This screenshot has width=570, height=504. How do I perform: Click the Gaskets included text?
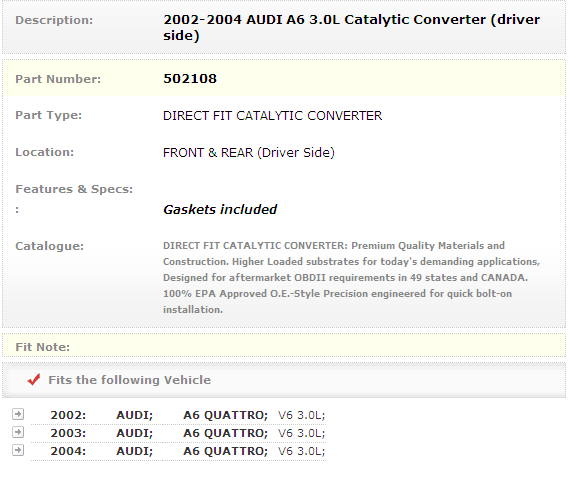point(220,209)
